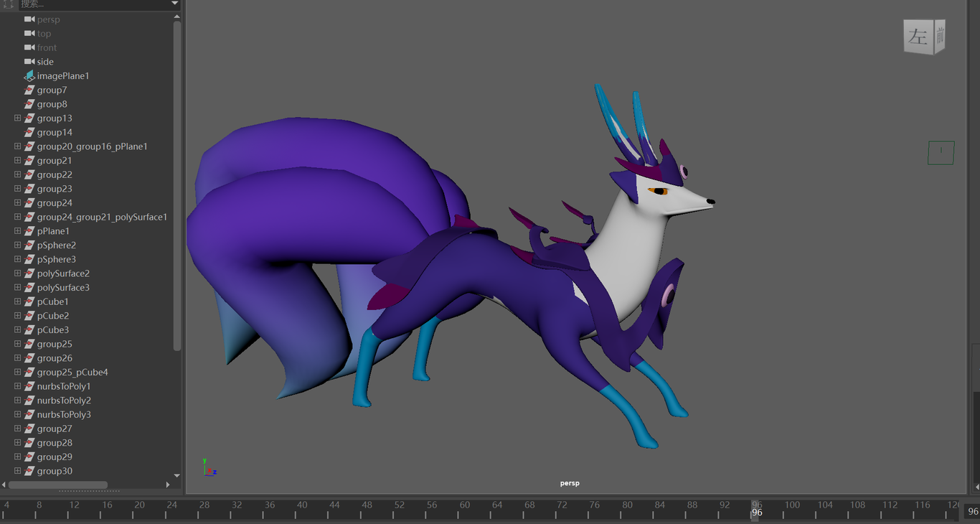Click the pPlane1 transform icon
Viewport: 980px width, 524px height.
click(x=29, y=231)
